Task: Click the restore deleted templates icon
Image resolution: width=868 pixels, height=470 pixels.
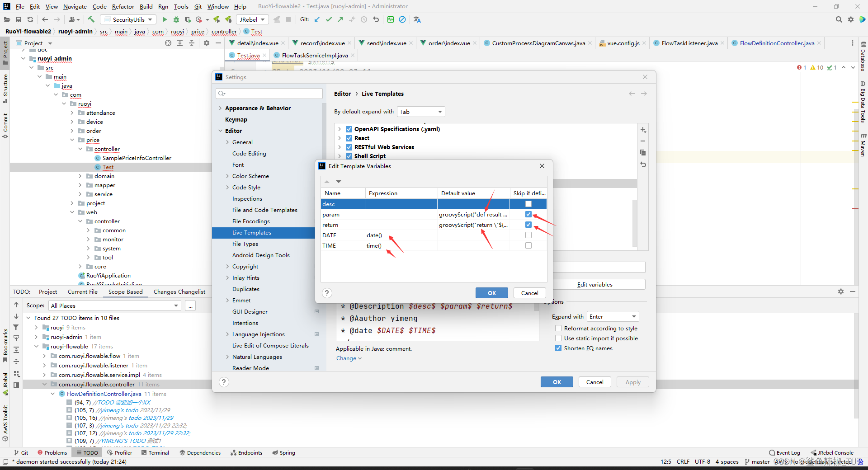Action: (x=643, y=164)
